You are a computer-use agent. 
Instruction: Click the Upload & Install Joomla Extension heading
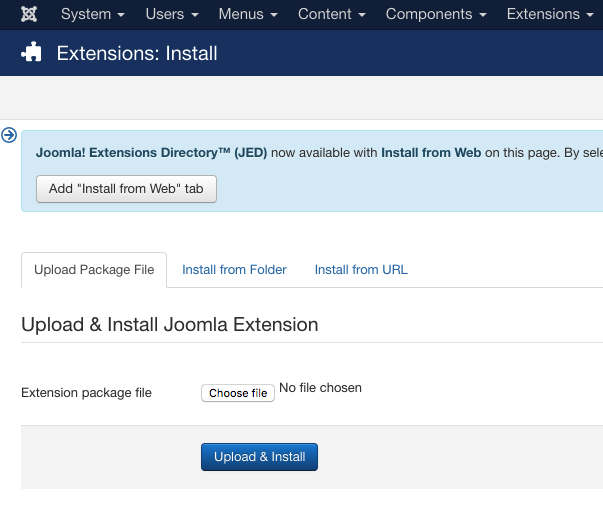pos(170,325)
